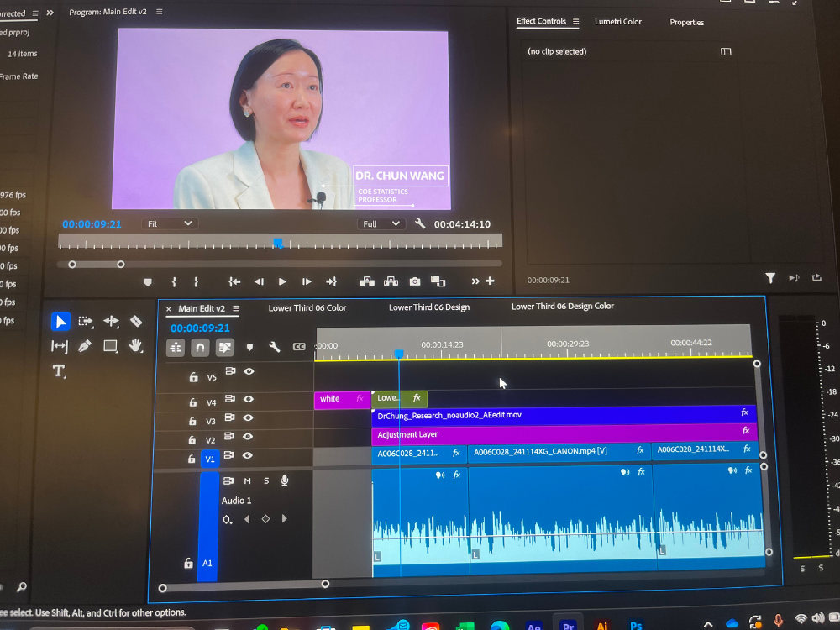Open the Fit zoom level dropdown
Viewport: 840px width, 630px height.
[x=170, y=223]
